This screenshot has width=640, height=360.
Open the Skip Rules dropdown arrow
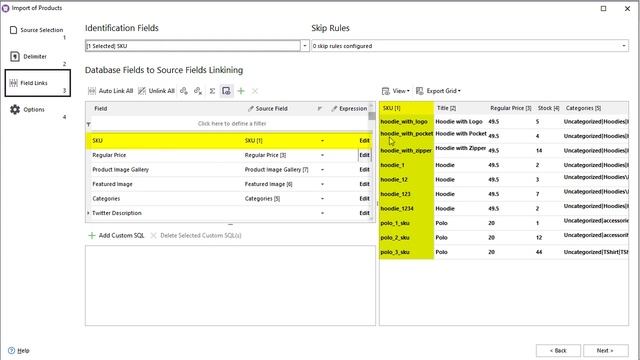coord(624,46)
